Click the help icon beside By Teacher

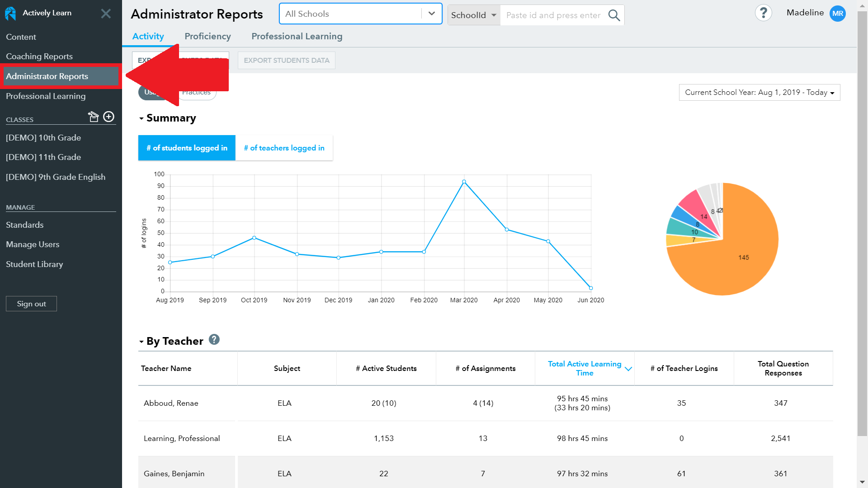coord(214,339)
